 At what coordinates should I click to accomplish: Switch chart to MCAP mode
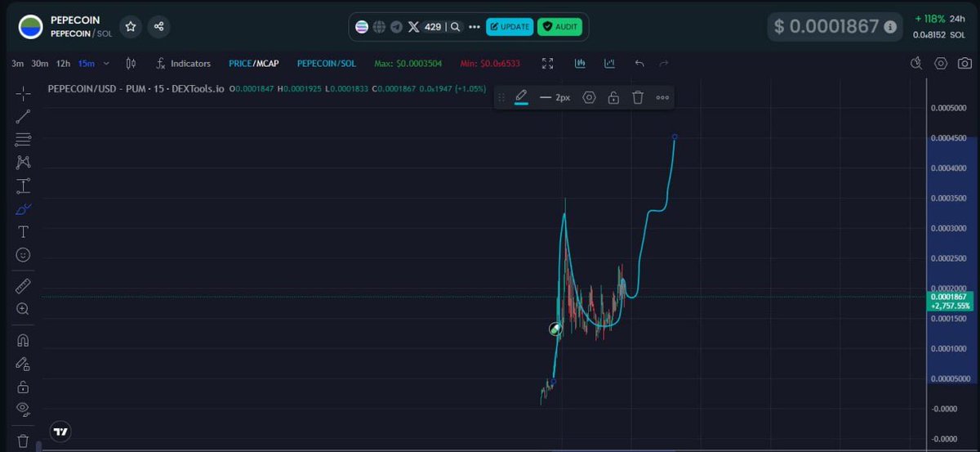[266, 63]
